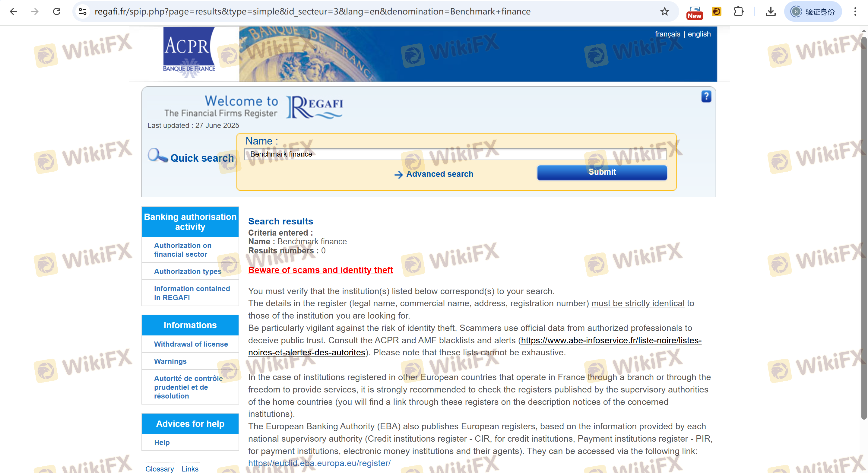Open site information icon in address bar
Image resolution: width=868 pixels, height=473 pixels.
click(83, 11)
